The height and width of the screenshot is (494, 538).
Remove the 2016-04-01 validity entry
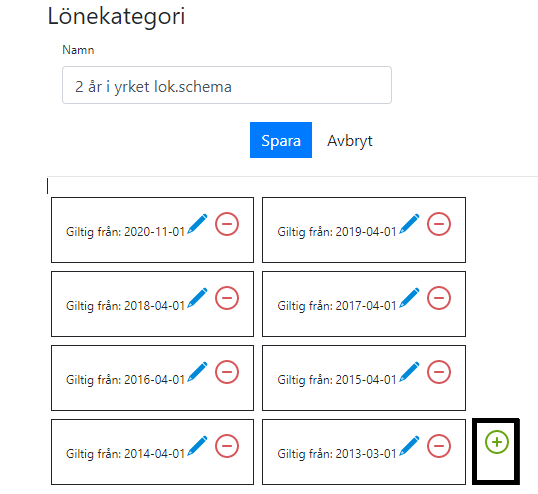tap(227, 372)
